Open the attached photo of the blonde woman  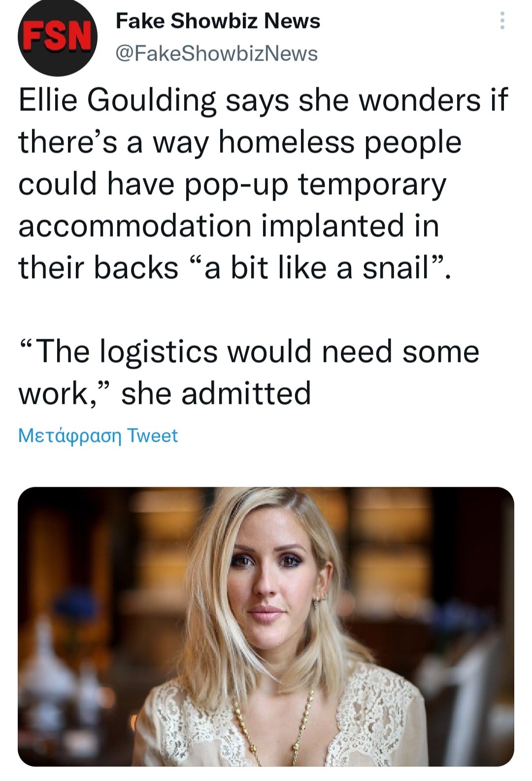pyautogui.click(x=266, y=626)
